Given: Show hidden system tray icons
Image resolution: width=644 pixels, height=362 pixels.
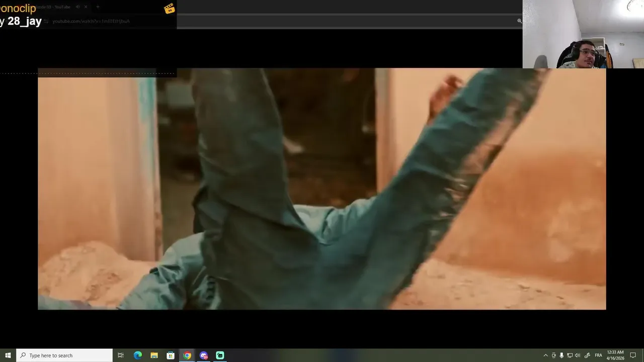Looking at the screenshot, I should pos(545,355).
